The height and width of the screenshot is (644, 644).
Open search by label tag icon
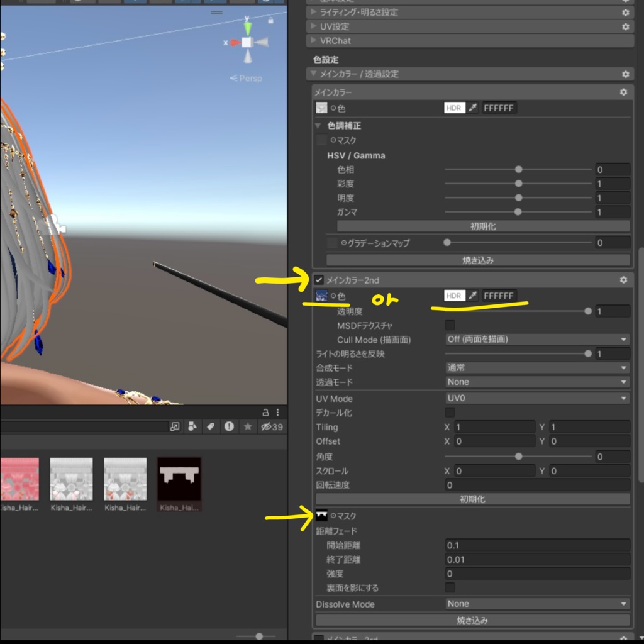(x=210, y=427)
